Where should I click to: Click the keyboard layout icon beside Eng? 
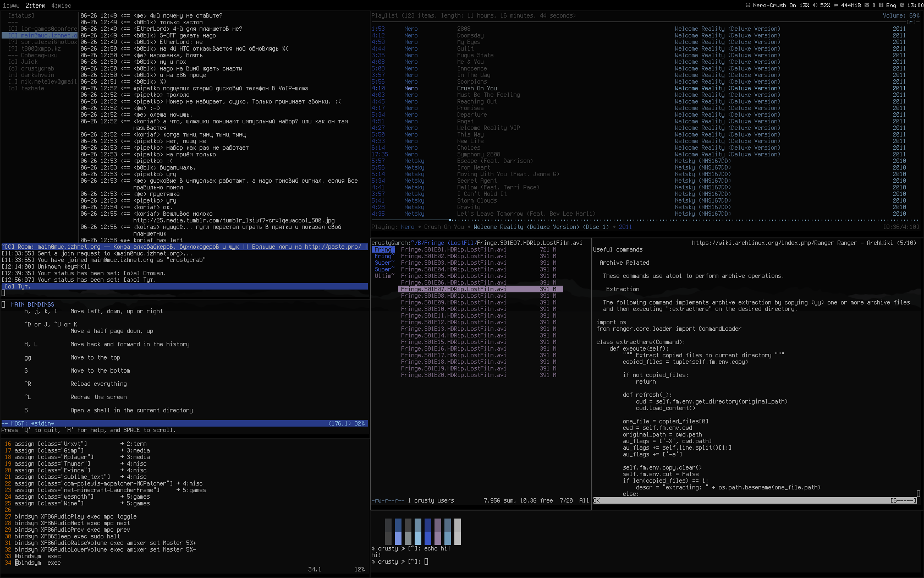point(881,5)
